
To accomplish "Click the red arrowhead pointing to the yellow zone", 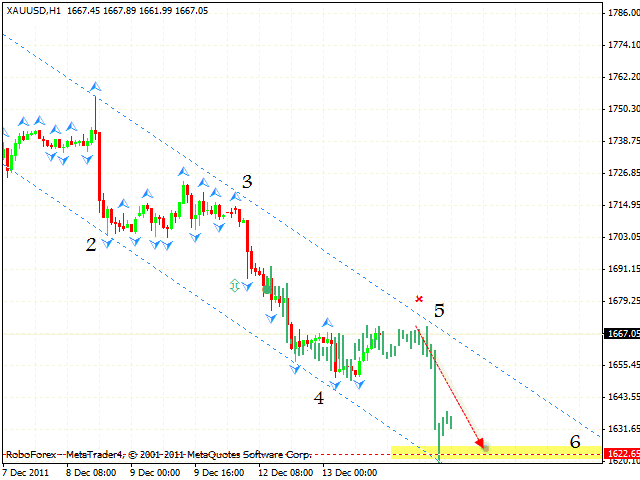I will tap(480, 443).
